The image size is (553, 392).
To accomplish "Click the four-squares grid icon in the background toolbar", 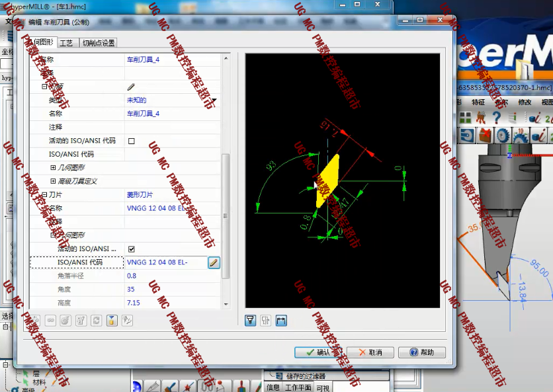I will tap(465, 118).
